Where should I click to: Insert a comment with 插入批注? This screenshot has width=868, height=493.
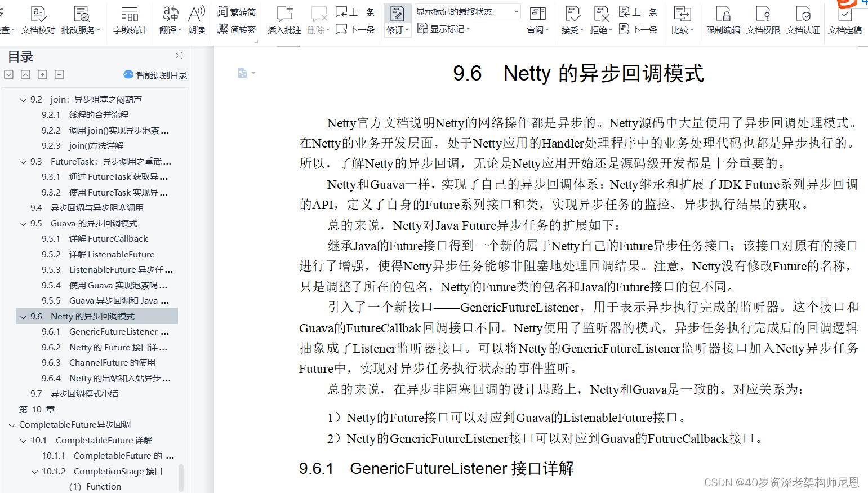[284, 20]
